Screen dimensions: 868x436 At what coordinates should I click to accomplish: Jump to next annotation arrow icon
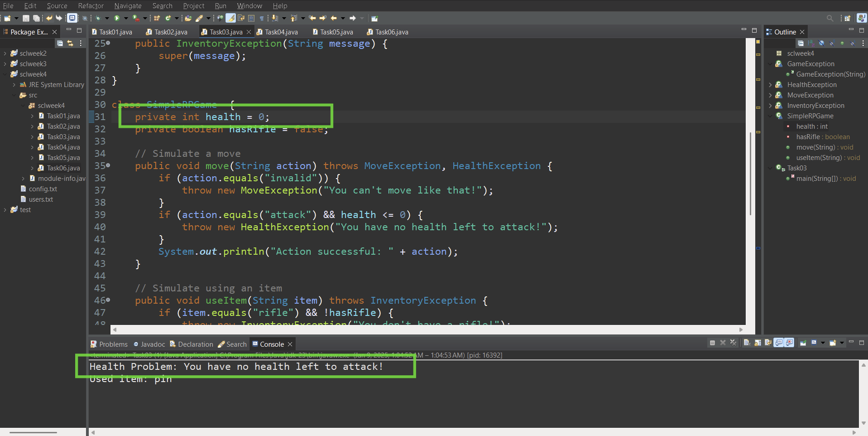click(x=275, y=18)
